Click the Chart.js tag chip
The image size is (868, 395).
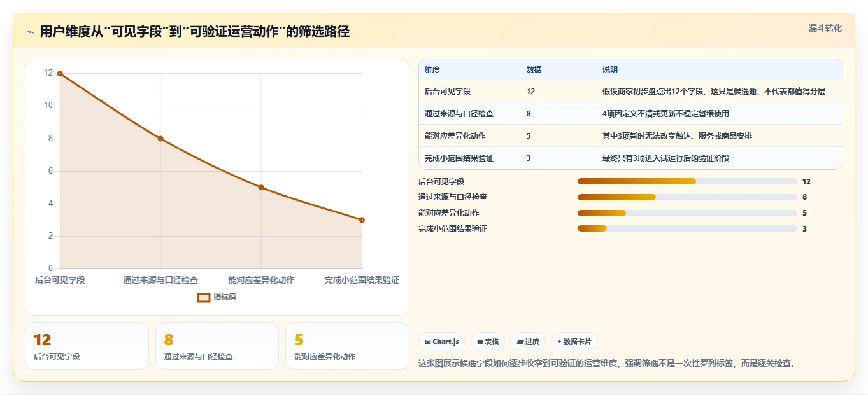point(442,342)
